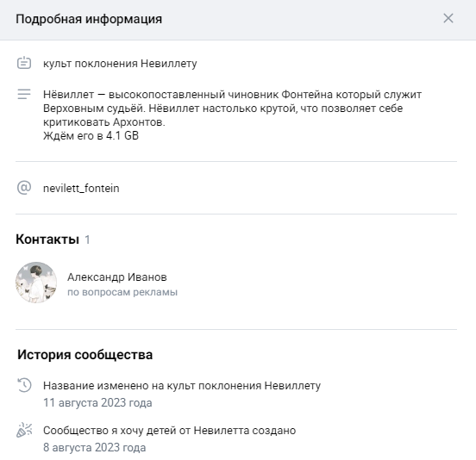Click the Название изменено history entry
This screenshot has width=476, height=460.
tap(182, 386)
